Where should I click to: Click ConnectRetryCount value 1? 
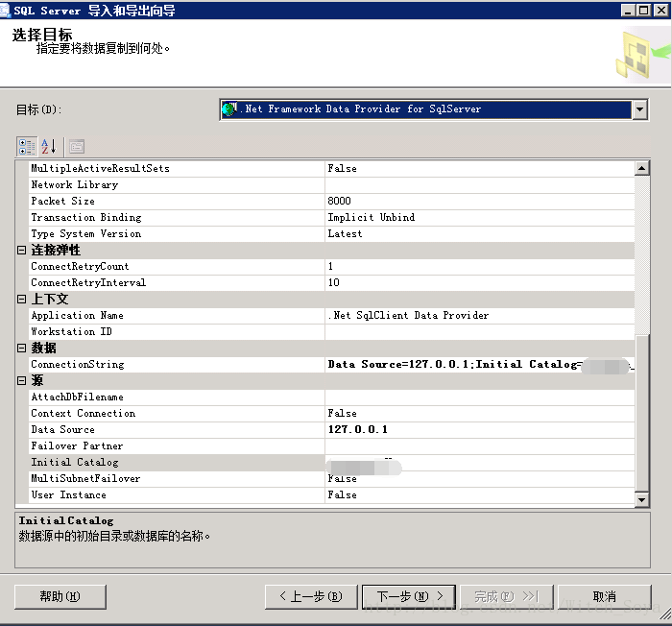point(480,266)
